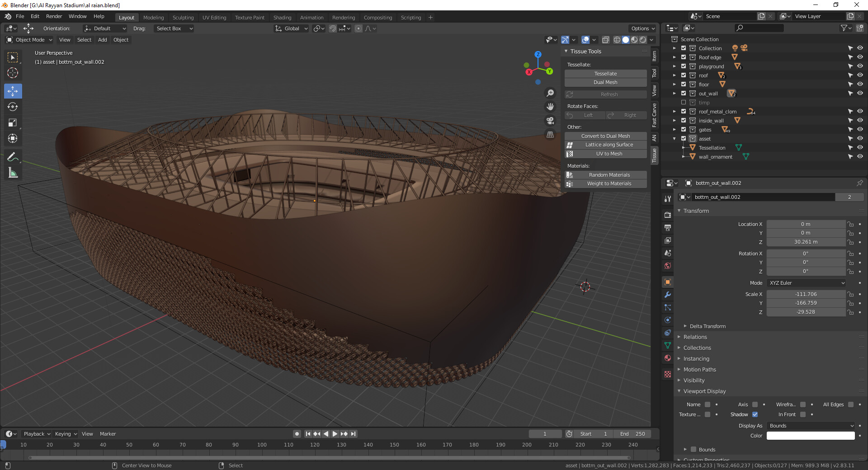Screen dimensions: 868x470
Task: Open the Object Mode dropdown
Action: click(x=30, y=40)
